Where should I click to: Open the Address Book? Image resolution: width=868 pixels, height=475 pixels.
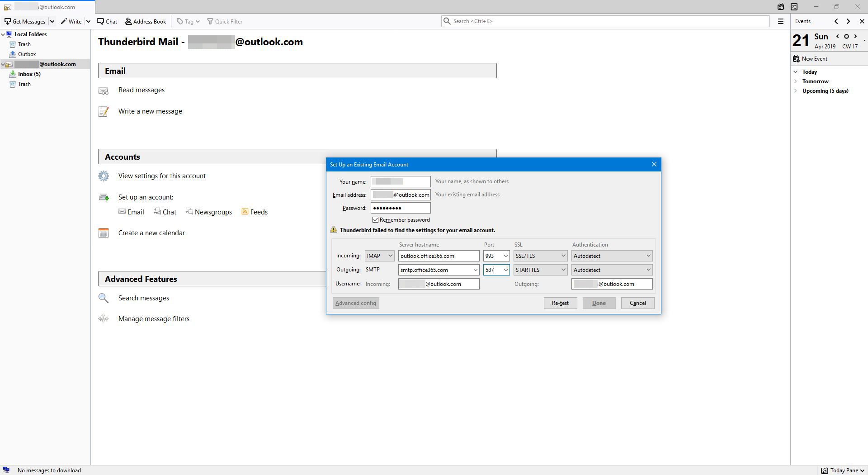146,21
